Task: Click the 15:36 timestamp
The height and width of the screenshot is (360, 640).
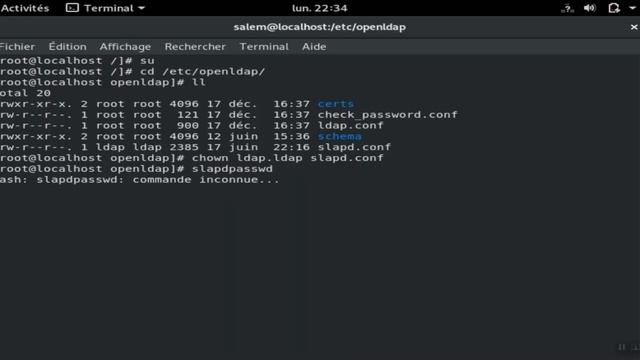Action: pos(291,136)
